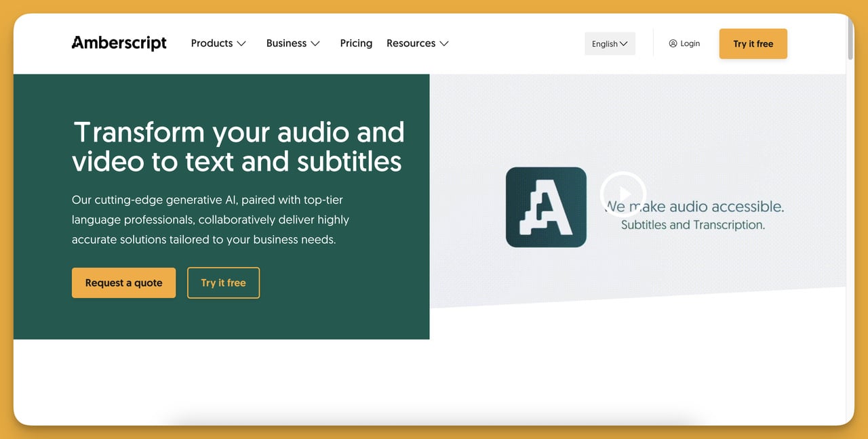Open the Resources dropdown

pos(417,43)
